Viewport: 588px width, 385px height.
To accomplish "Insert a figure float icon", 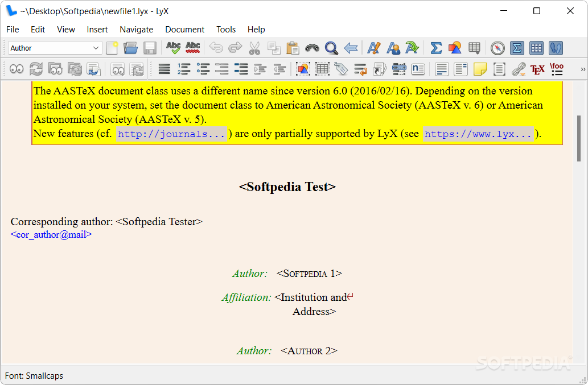I will coord(303,69).
